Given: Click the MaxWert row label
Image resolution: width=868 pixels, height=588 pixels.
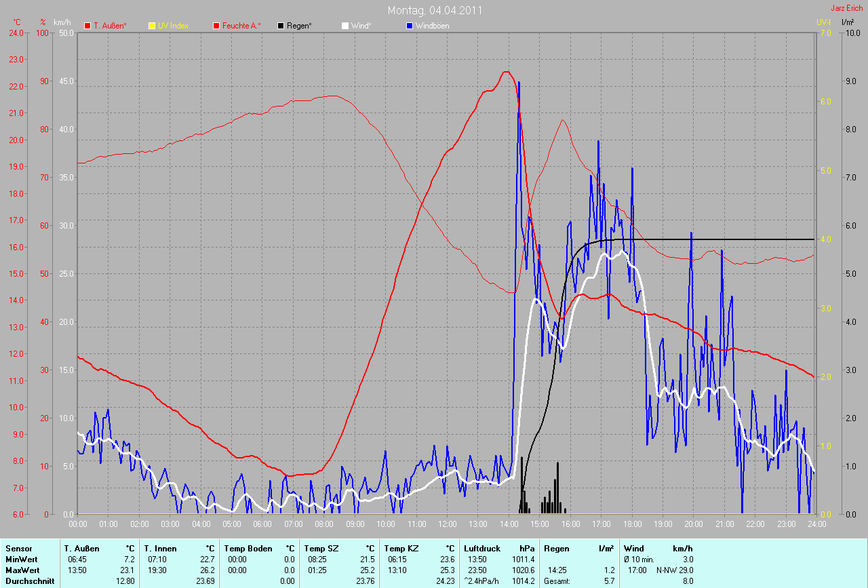Looking at the screenshot, I should [22, 570].
